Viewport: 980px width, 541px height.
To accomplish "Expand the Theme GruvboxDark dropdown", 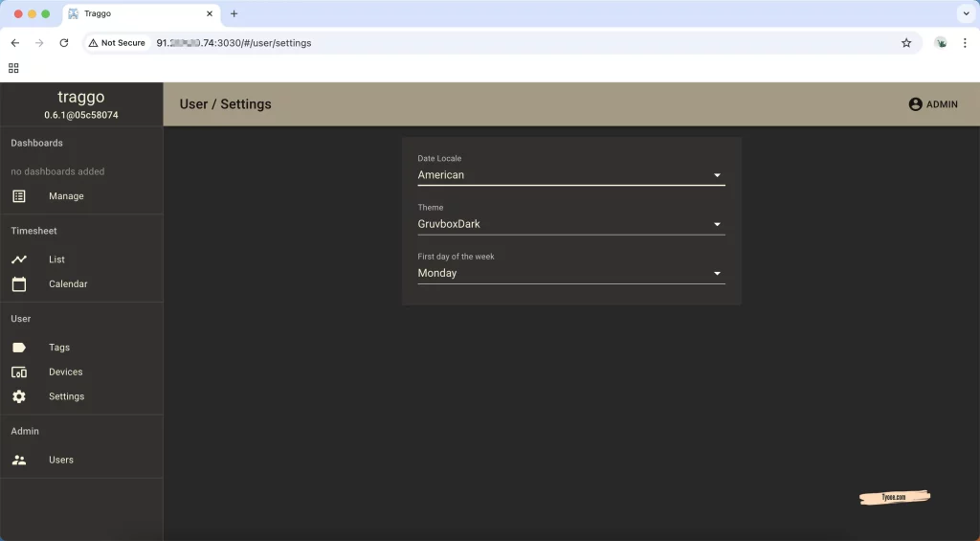I will pos(570,224).
